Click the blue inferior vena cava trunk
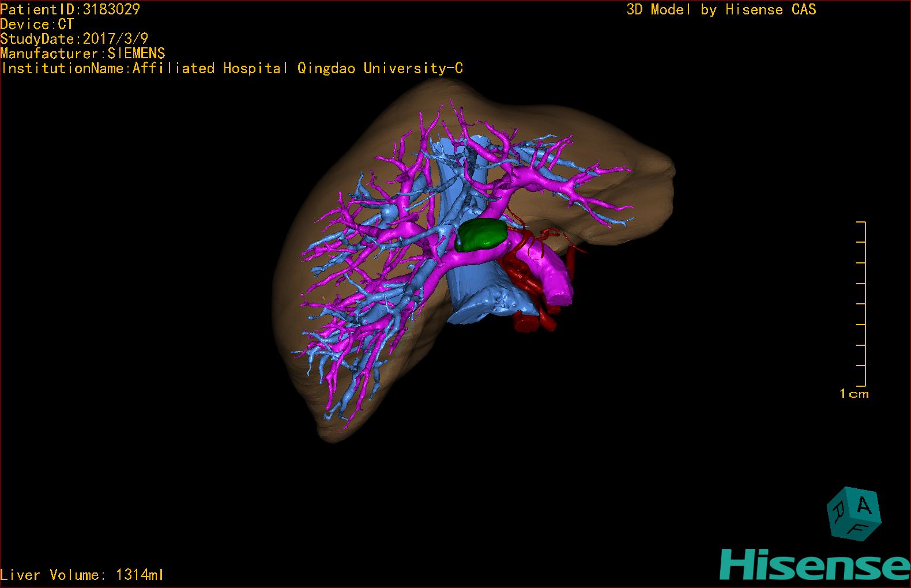 point(470,297)
